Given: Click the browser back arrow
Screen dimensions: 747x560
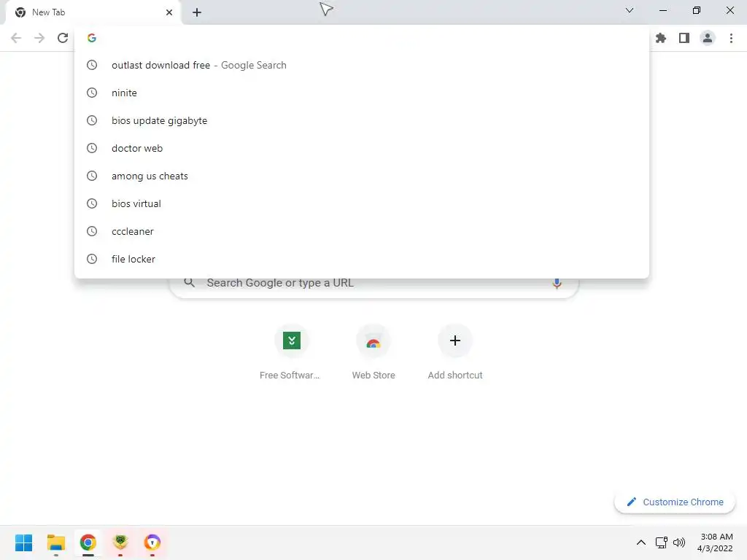Looking at the screenshot, I should [x=16, y=38].
